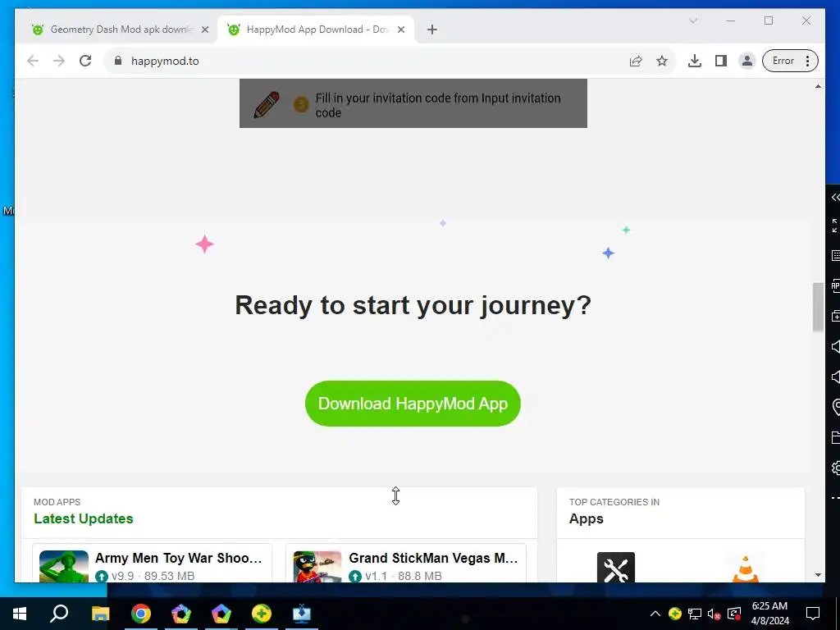Image resolution: width=840 pixels, height=630 pixels.
Task: Open the Chrome profile avatar
Action: (x=746, y=61)
